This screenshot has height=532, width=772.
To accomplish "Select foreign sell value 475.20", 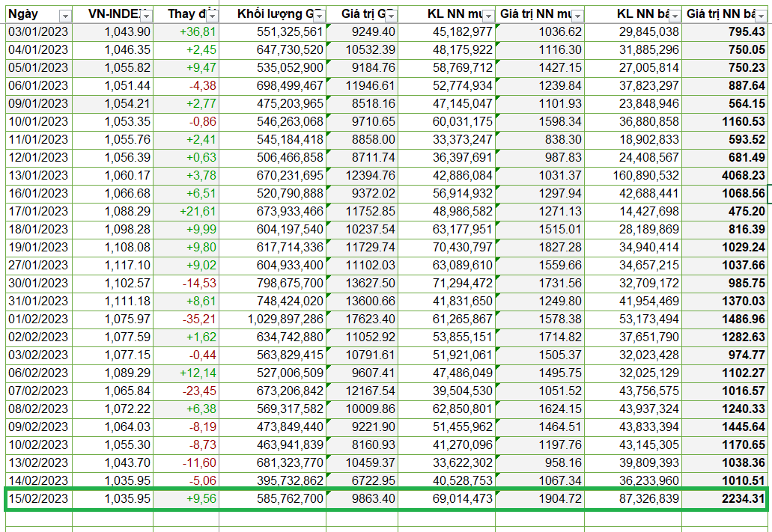I will (x=725, y=212).
